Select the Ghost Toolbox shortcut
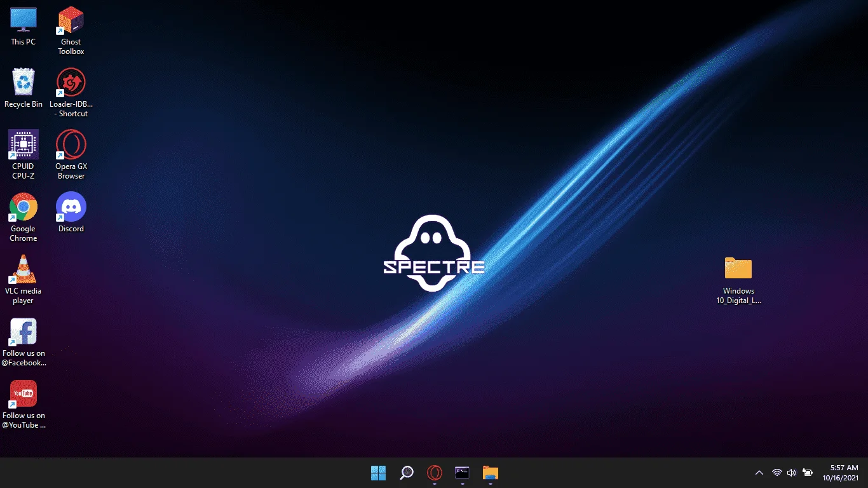Screen dimensions: 868x488 click(x=71, y=31)
